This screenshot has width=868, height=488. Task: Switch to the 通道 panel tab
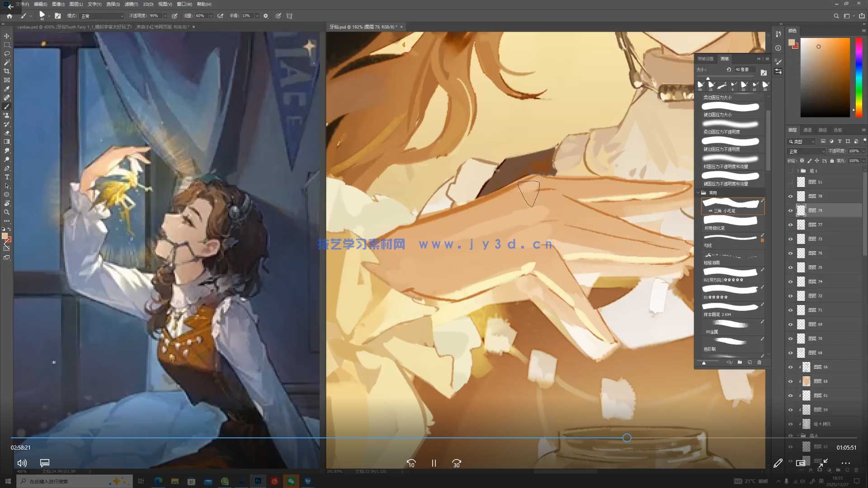pyautogui.click(x=807, y=130)
